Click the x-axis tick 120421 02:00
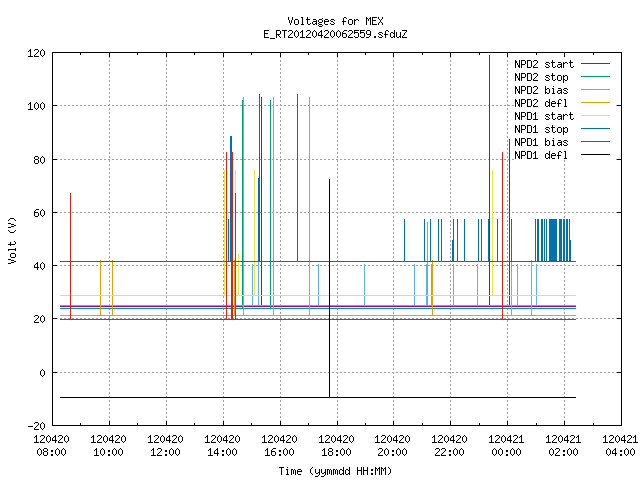The height and width of the screenshot is (480, 640). (x=563, y=446)
